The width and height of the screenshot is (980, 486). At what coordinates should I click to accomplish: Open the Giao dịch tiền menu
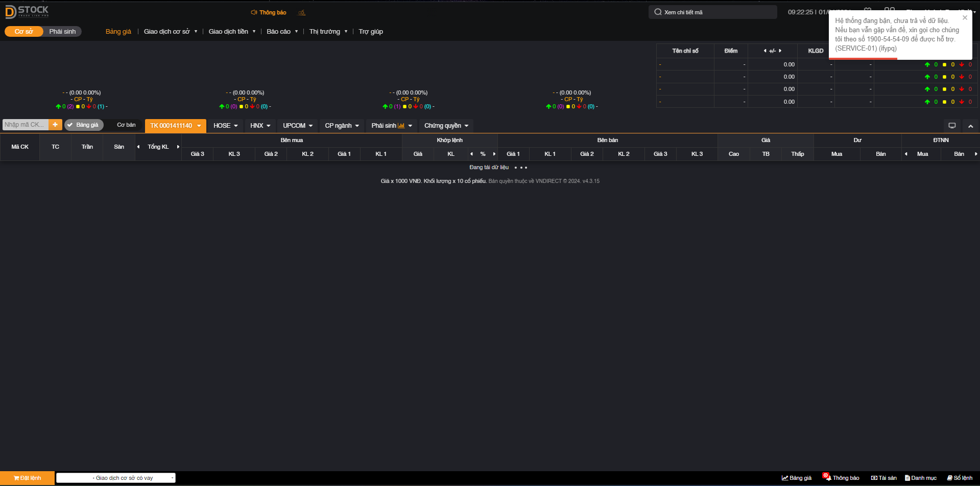pyautogui.click(x=232, y=32)
